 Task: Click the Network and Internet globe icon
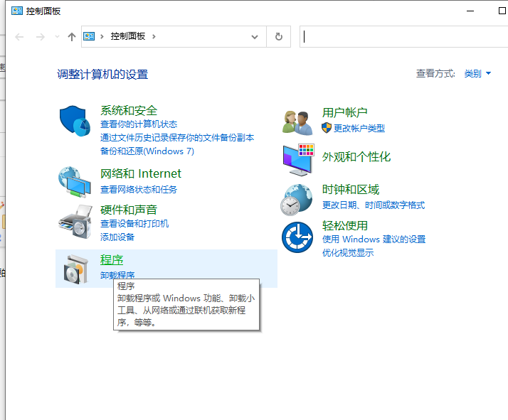point(75,181)
